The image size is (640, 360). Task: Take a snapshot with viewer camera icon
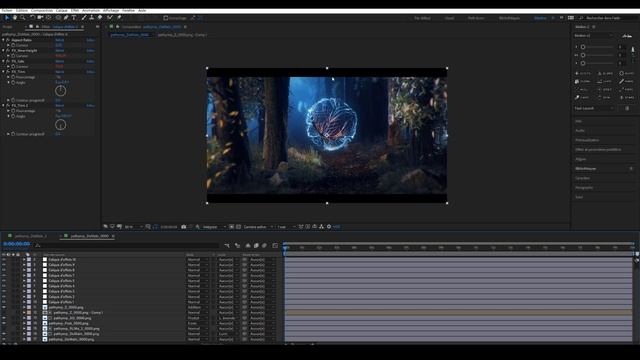pos(184,227)
